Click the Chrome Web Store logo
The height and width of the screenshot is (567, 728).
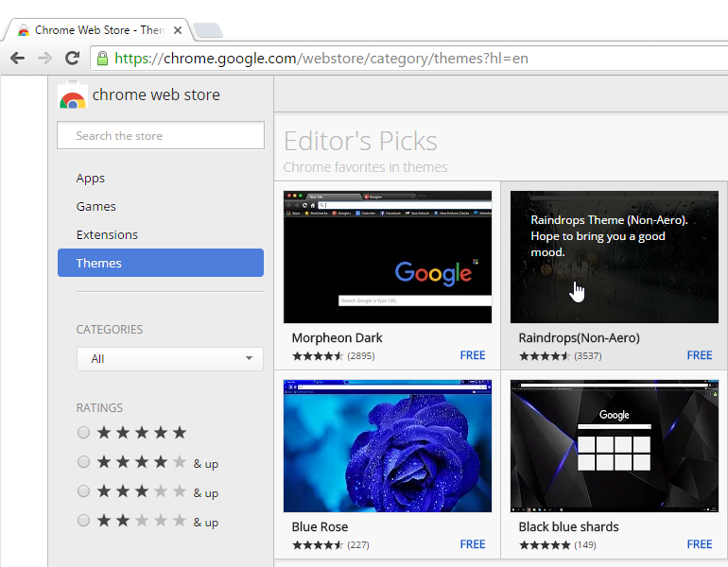tap(73, 96)
